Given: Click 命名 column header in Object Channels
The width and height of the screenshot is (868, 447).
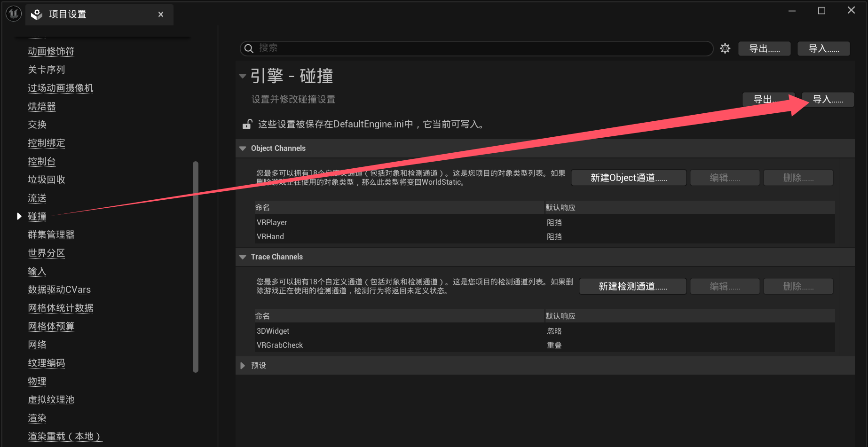Looking at the screenshot, I should 399,207.
